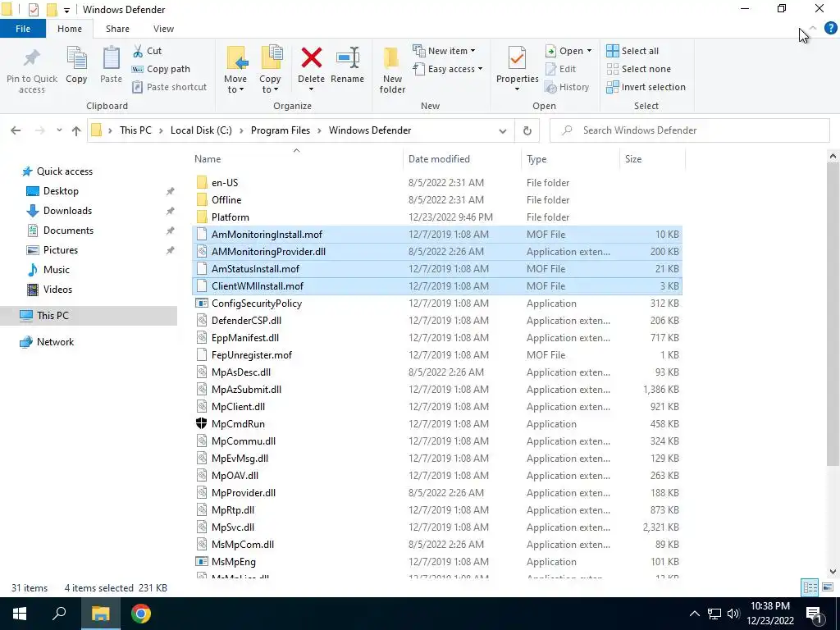Click the Paste ribbon icon

pyautogui.click(x=111, y=65)
